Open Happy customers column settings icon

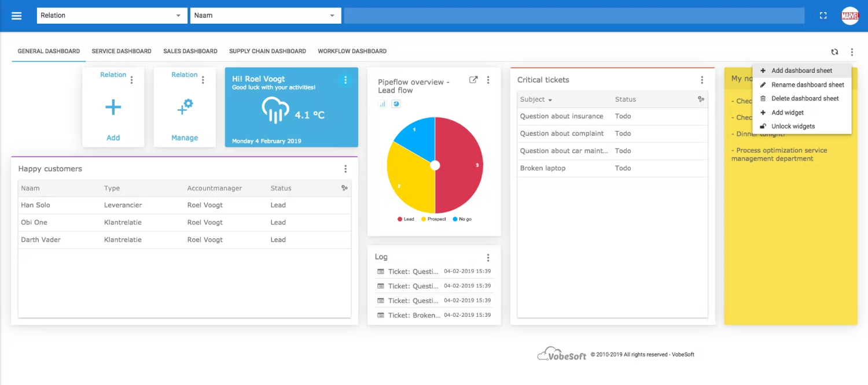pos(344,188)
